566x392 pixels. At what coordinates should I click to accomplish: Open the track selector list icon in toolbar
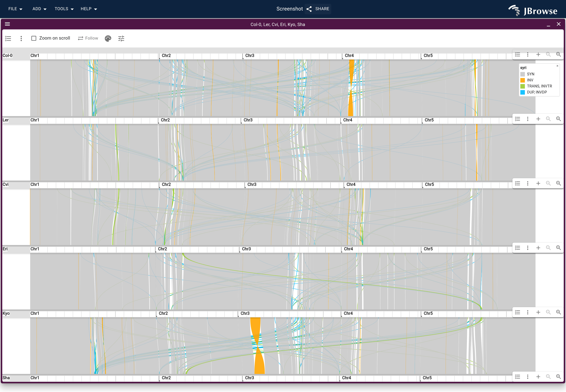(x=8, y=38)
